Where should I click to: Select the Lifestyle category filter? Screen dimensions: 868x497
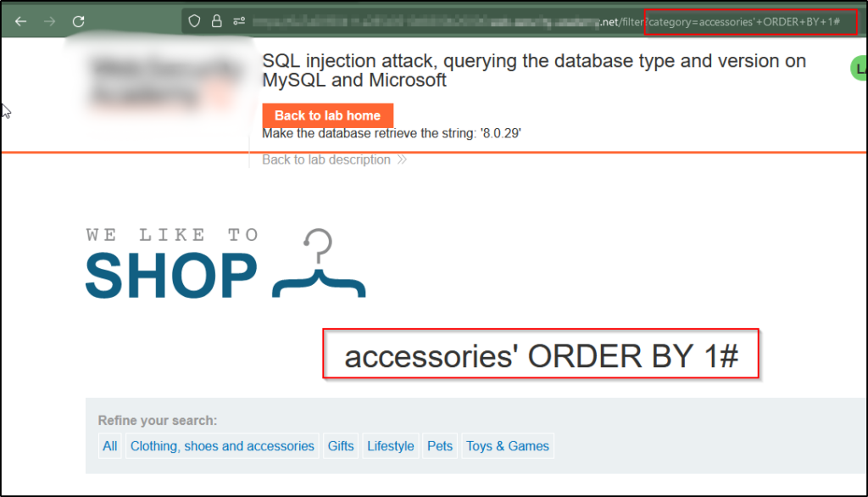[391, 446]
